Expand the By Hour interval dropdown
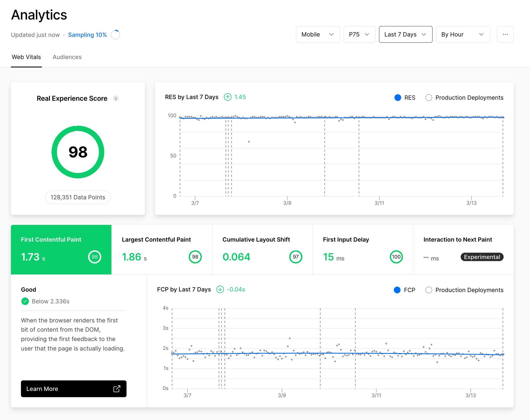The width and height of the screenshot is (530, 420). click(463, 34)
